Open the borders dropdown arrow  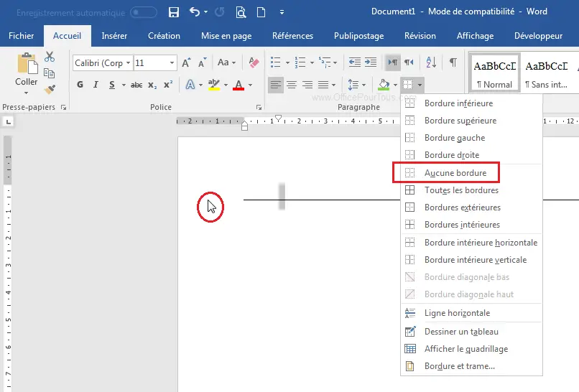pos(420,85)
